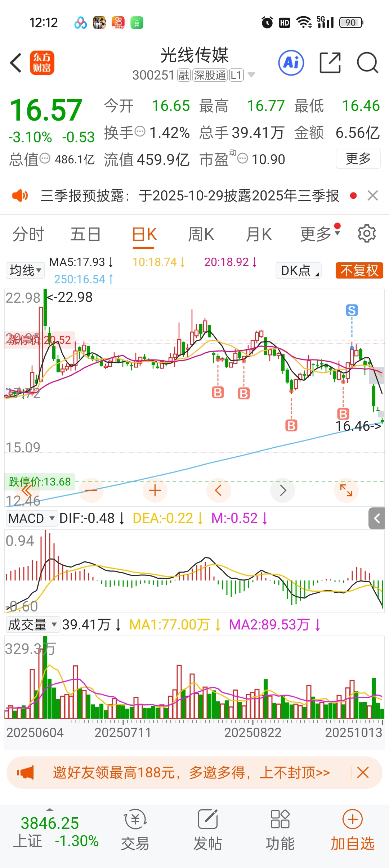The width and height of the screenshot is (389, 868).
Task: Tap the L1 level tag
Action: [237, 75]
